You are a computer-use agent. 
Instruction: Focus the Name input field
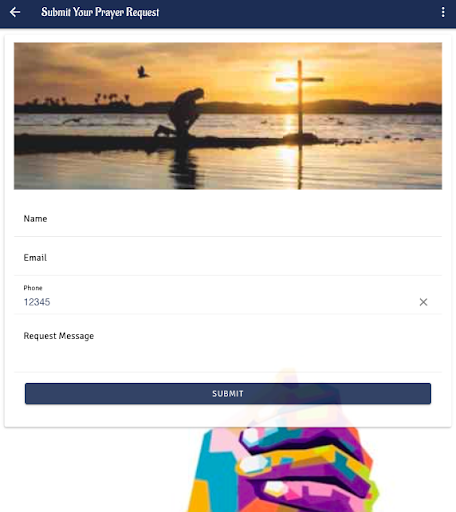[228, 219]
